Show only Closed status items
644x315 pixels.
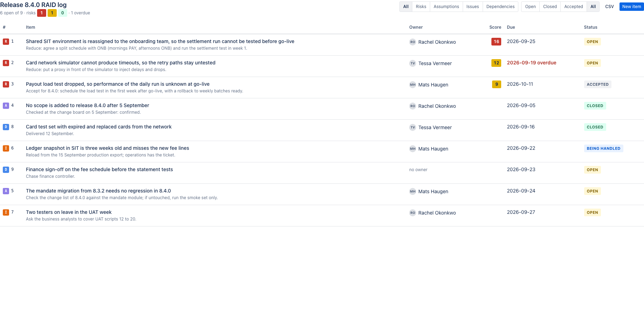click(x=550, y=7)
